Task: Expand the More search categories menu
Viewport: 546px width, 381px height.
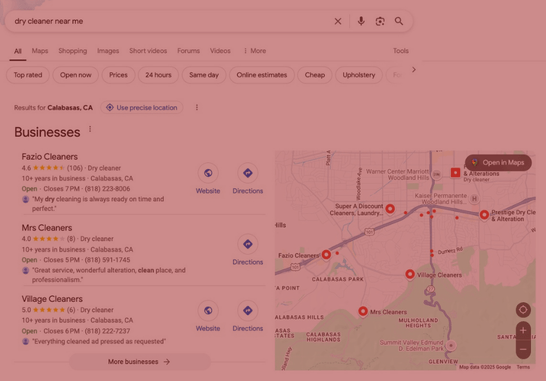Action: pos(255,51)
